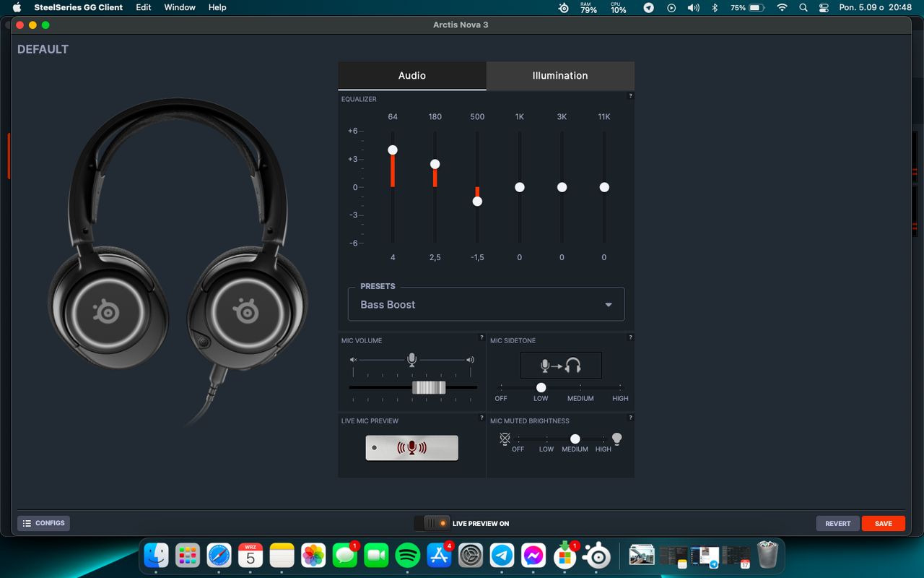924x578 pixels.
Task: Open Photos app in the dock
Action: point(313,556)
